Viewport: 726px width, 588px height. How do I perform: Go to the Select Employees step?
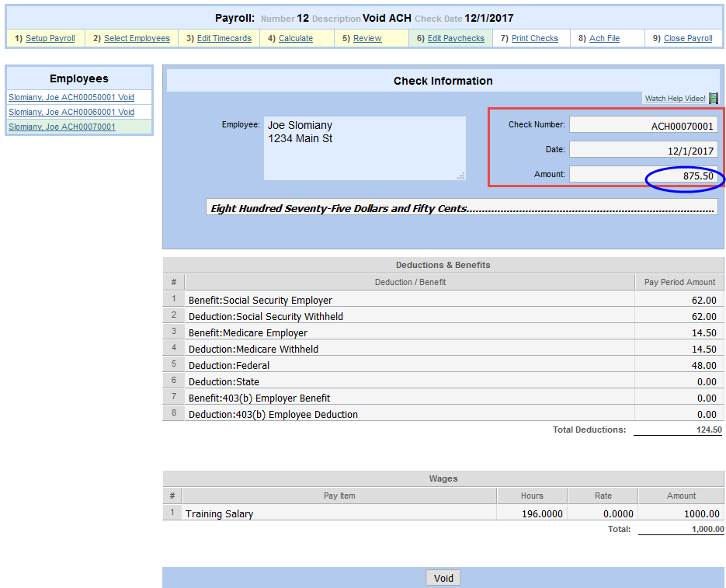click(137, 39)
